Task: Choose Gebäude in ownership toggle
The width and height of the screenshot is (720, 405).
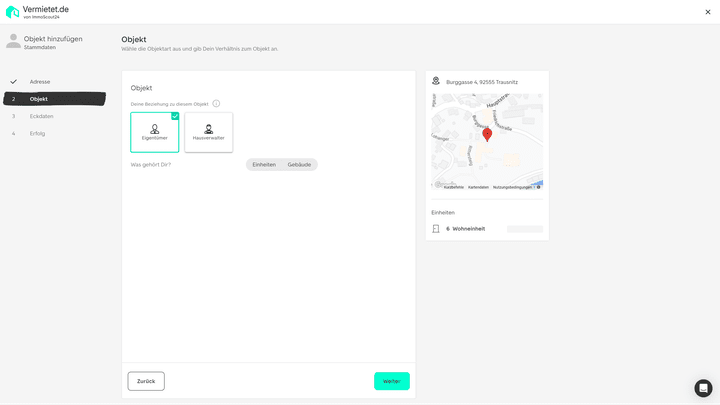Action: point(299,164)
